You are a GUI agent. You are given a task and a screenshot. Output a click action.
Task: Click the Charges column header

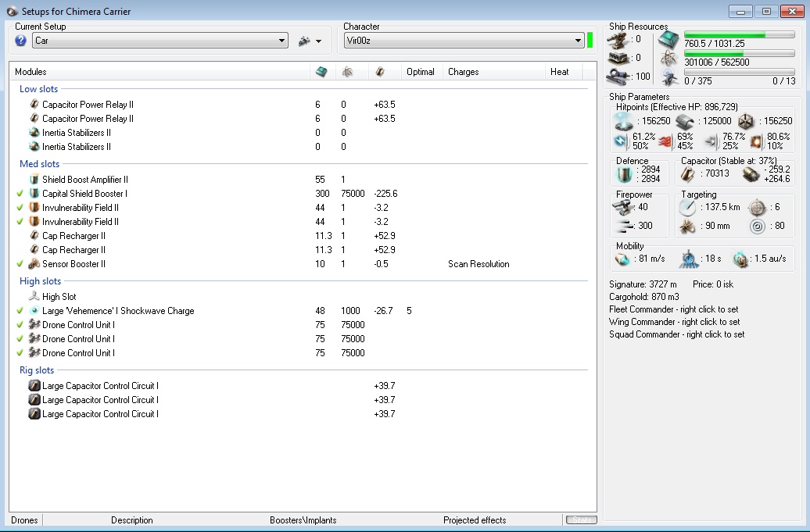click(464, 72)
